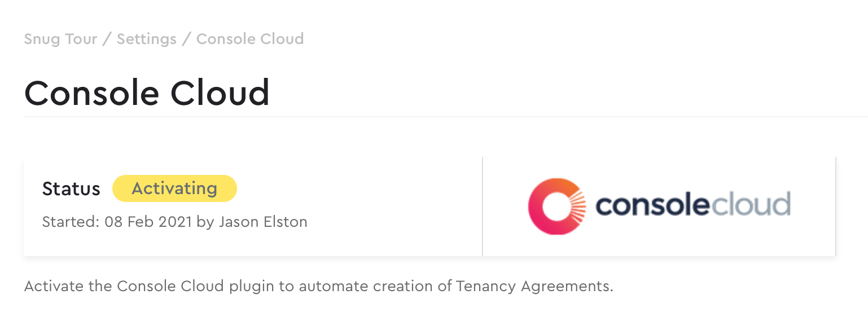The width and height of the screenshot is (868, 325).
Task: Click the slash between Settings and Console Cloud
Action: pos(187,39)
